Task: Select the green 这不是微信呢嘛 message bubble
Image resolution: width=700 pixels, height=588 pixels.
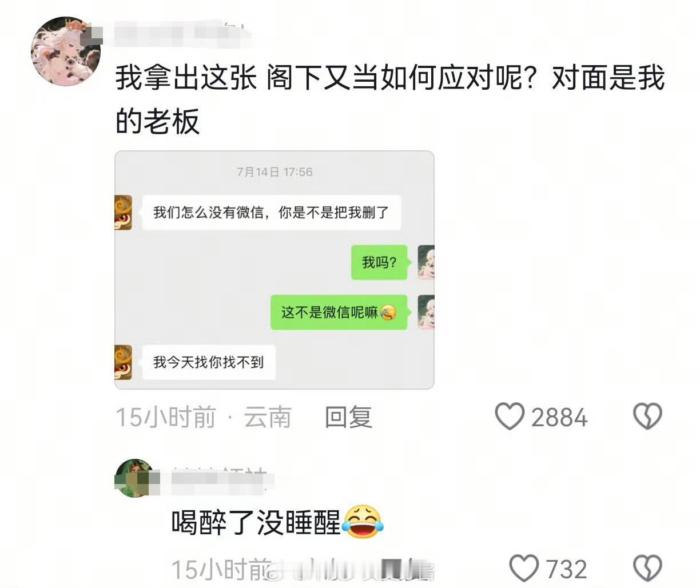Action: (339, 312)
